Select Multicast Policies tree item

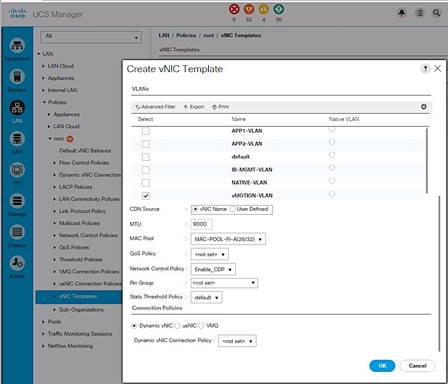point(79,223)
